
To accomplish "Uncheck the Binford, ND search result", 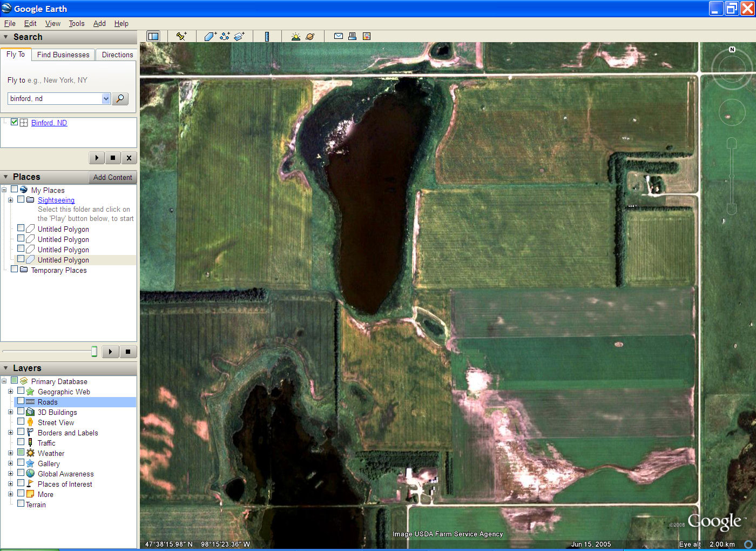I will 15,122.
